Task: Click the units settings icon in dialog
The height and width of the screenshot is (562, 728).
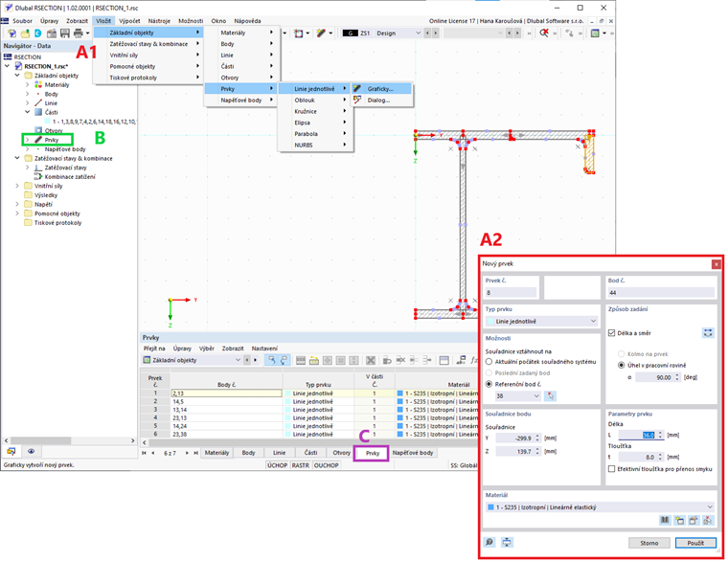Action: pyautogui.click(x=507, y=542)
